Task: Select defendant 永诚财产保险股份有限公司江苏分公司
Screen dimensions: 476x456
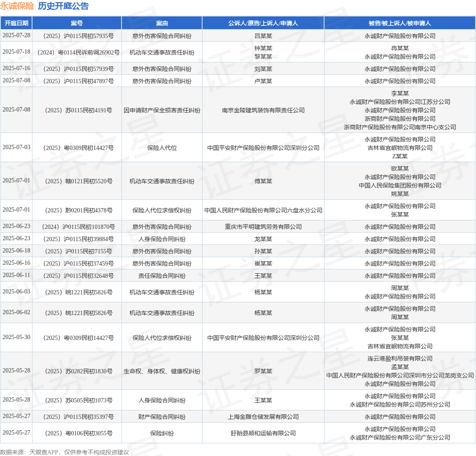Action: pos(400,102)
